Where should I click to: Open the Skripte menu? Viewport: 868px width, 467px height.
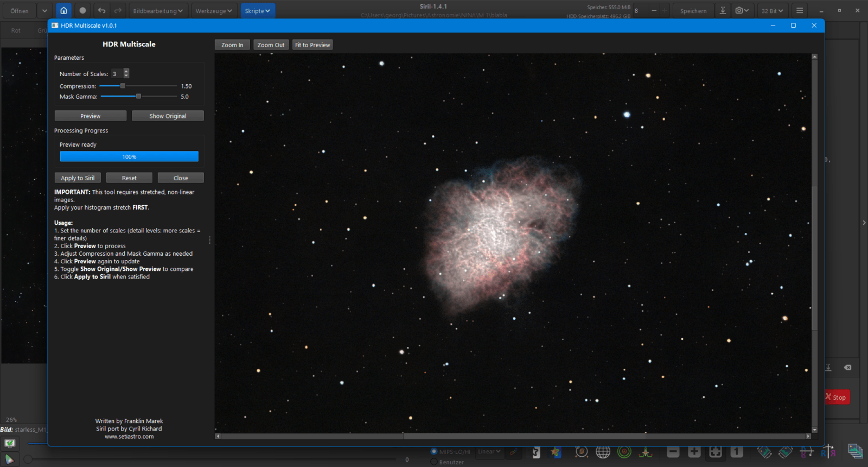tap(257, 10)
